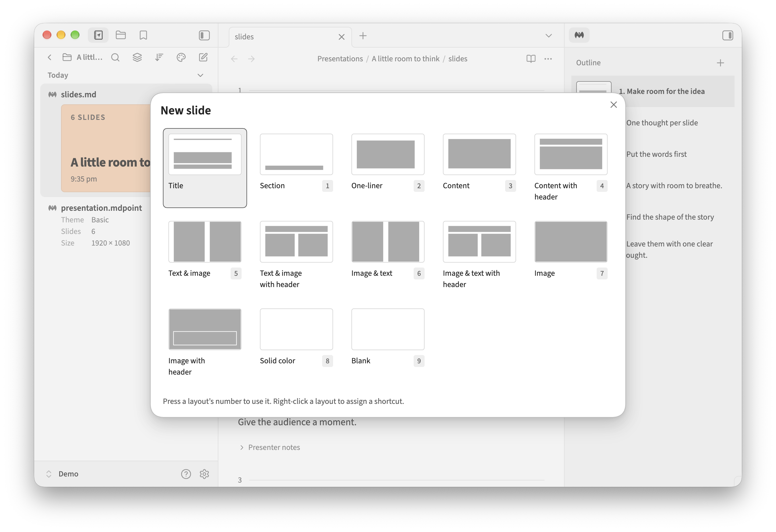
Task: Choose the Text & image layout
Action: [x=205, y=256]
